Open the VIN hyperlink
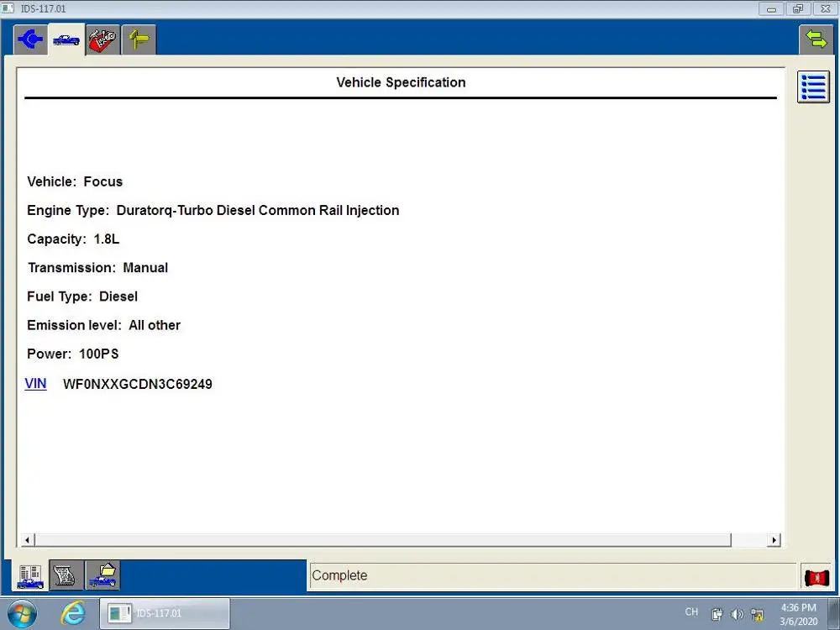Viewport: 840px width, 630px height. [x=35, y=383]
